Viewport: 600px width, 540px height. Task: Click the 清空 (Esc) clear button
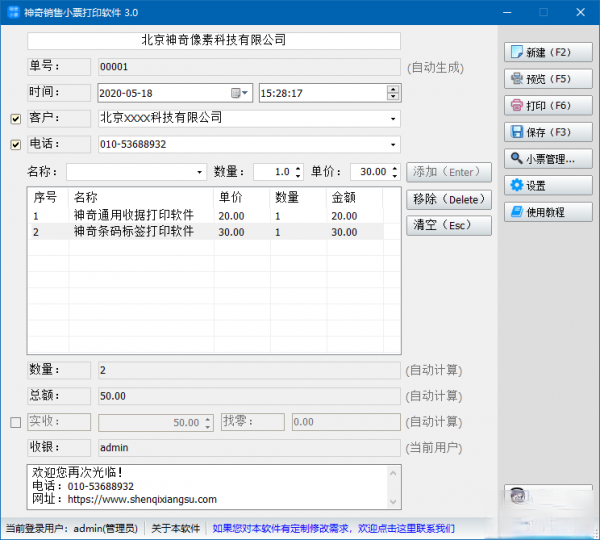[449, 225]
